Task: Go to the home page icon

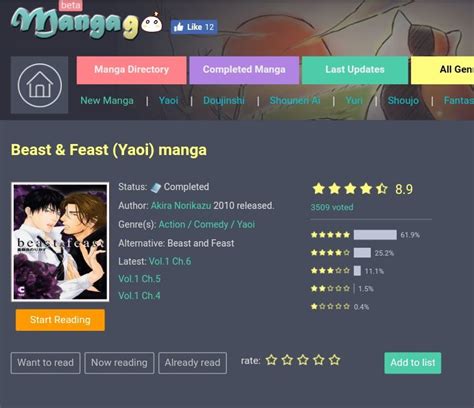Action: point(39,85)
